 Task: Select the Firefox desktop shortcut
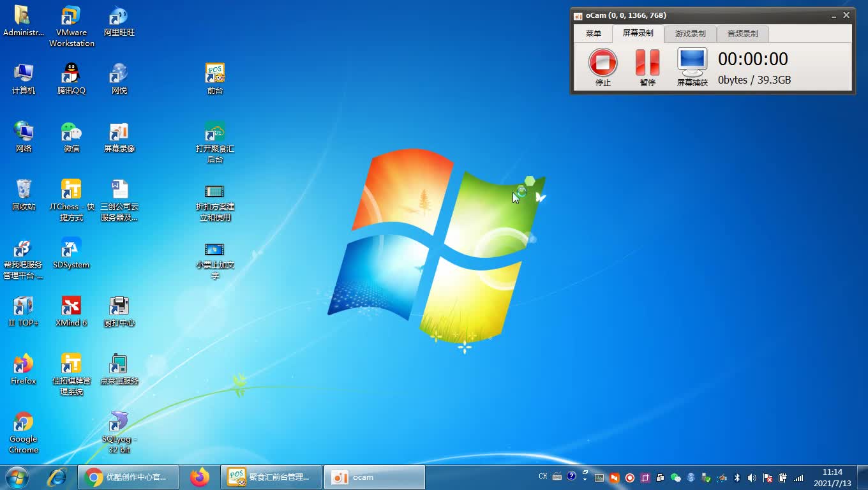click(24, 369)
